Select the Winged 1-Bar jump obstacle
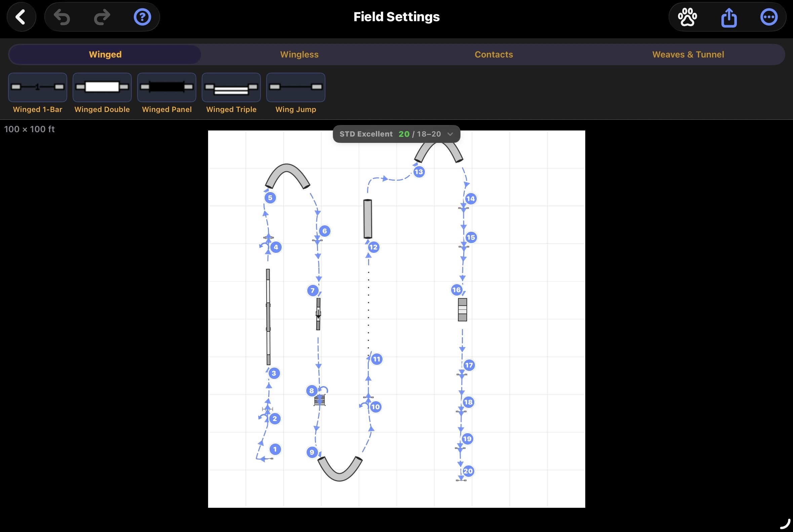 (37, 87)
